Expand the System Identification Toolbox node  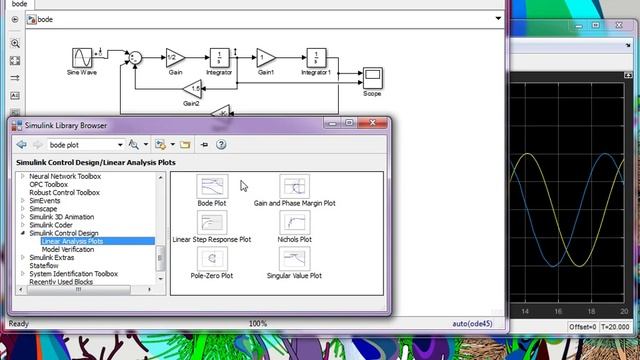click(23, 273)
